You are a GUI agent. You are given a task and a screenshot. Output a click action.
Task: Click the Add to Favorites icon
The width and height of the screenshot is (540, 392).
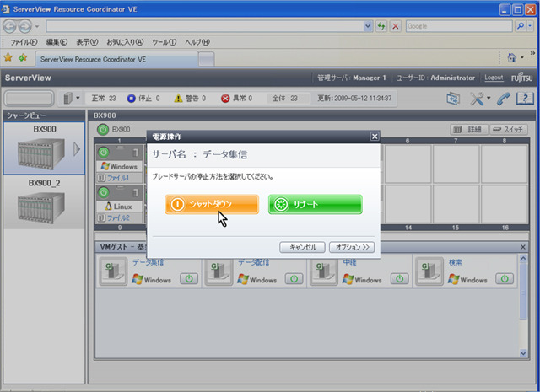click(23, 58)
